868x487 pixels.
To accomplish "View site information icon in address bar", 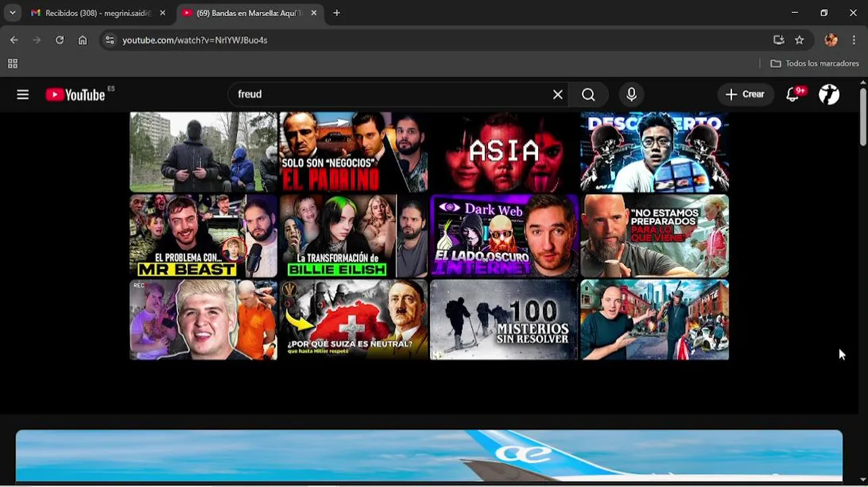I will click(x=110, y=40).
